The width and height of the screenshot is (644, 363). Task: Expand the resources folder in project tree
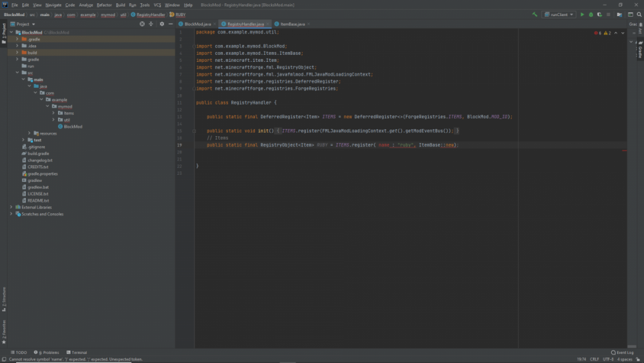pos(30,133)
